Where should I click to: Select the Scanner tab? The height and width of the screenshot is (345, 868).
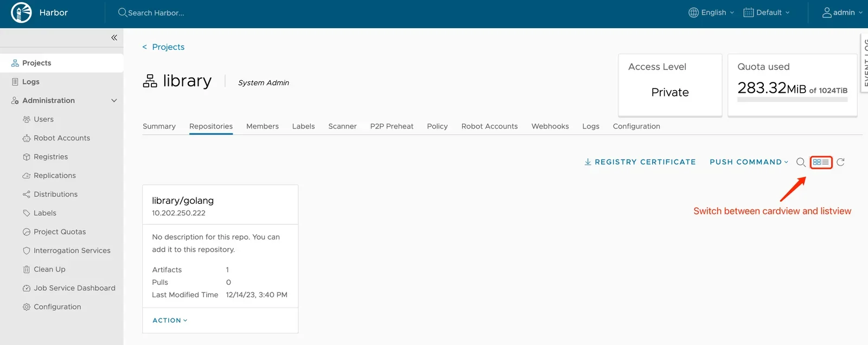(342, 126)
